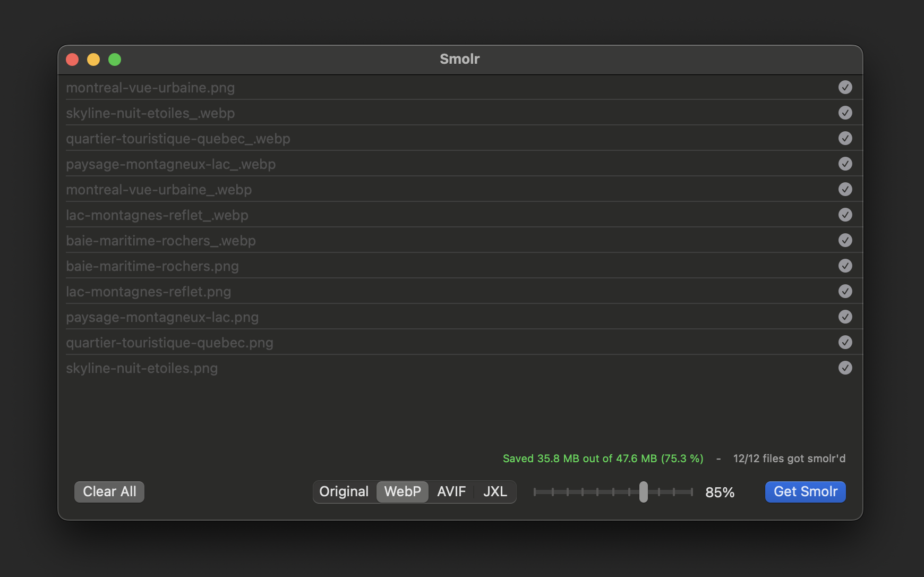Image resolution: width=924 pixels, height=577 pixels.
Task: Click the checkmark icon beside montreal-vue-urbaine.png
Action: click(845, 87)
